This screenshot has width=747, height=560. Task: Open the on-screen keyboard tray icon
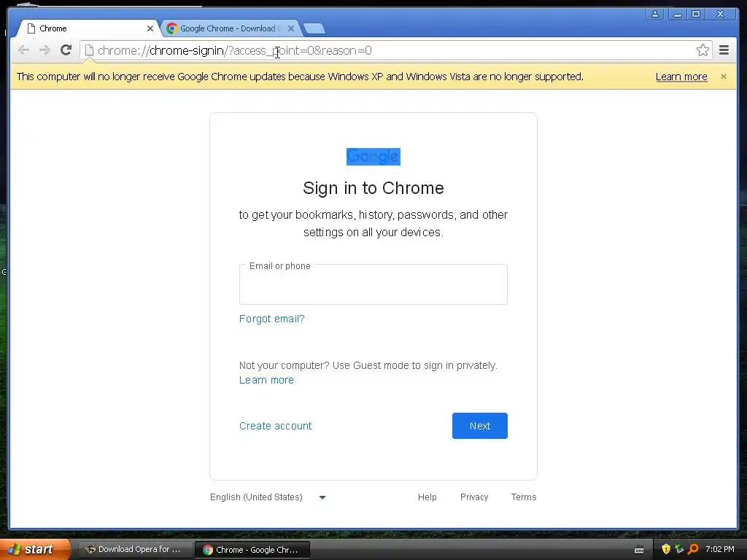(639, 550)
